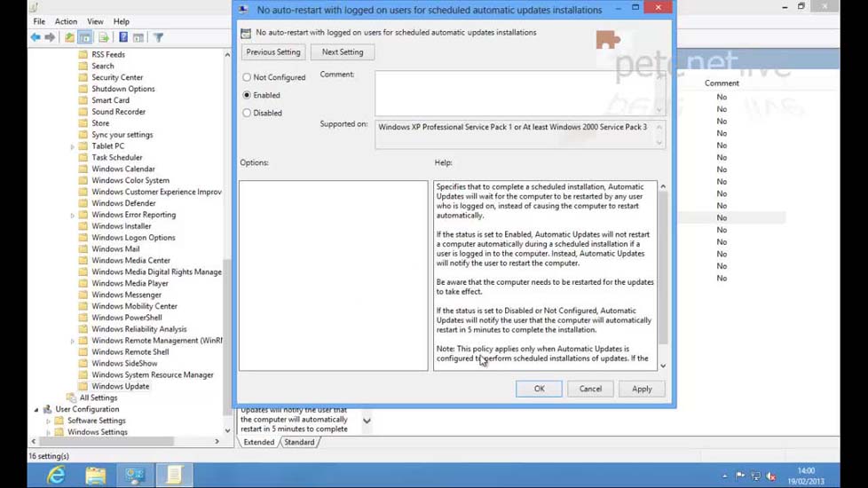Expand the Tablet PC tree node
This screenshot has width=868, height=488.
click(x=73, y=146)
